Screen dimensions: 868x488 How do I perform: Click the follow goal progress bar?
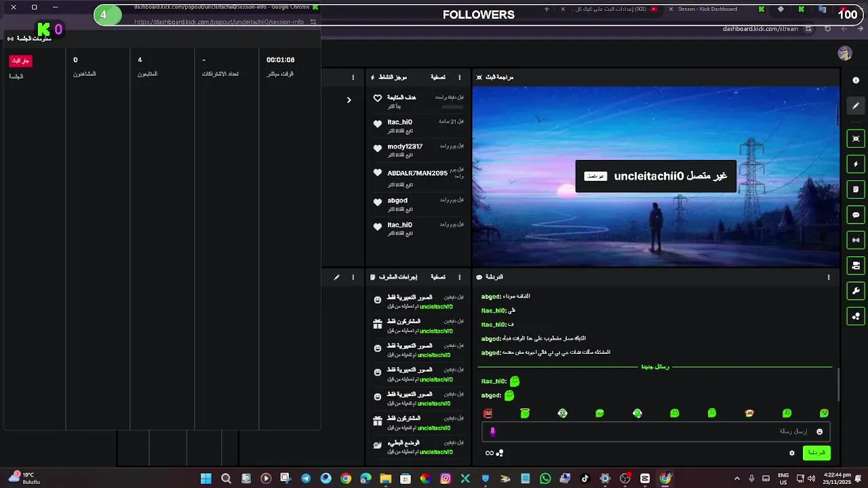coord(452,107)
